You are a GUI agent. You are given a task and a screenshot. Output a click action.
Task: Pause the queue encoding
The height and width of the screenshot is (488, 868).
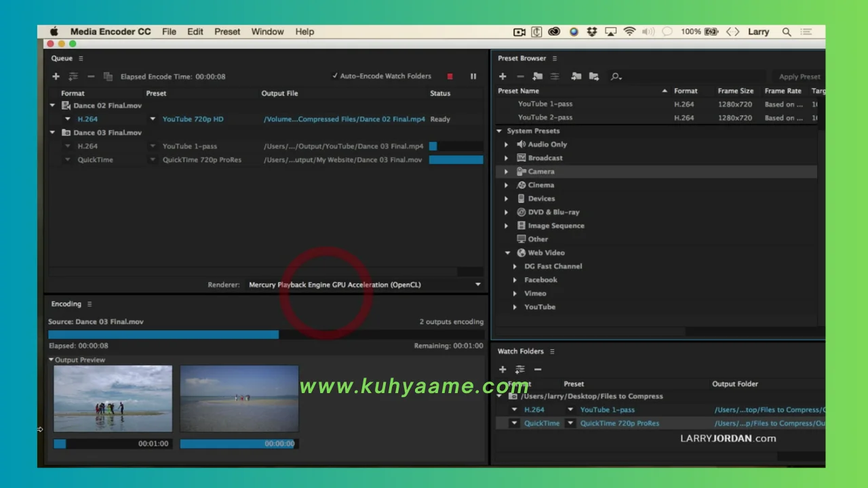click(x=473, y=77)
